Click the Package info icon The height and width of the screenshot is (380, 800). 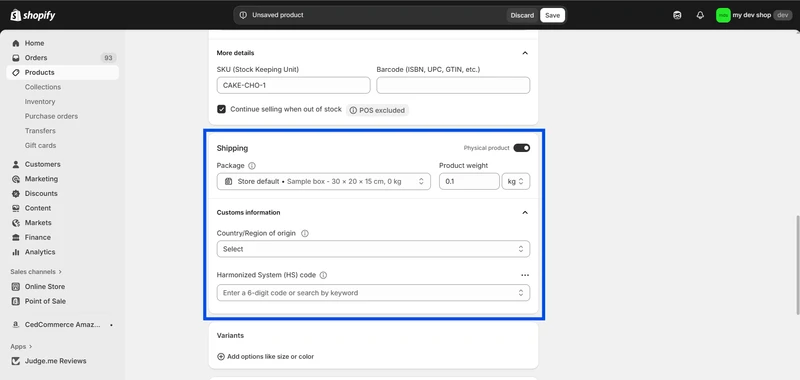pyautogui.click(x=252, y=166)
